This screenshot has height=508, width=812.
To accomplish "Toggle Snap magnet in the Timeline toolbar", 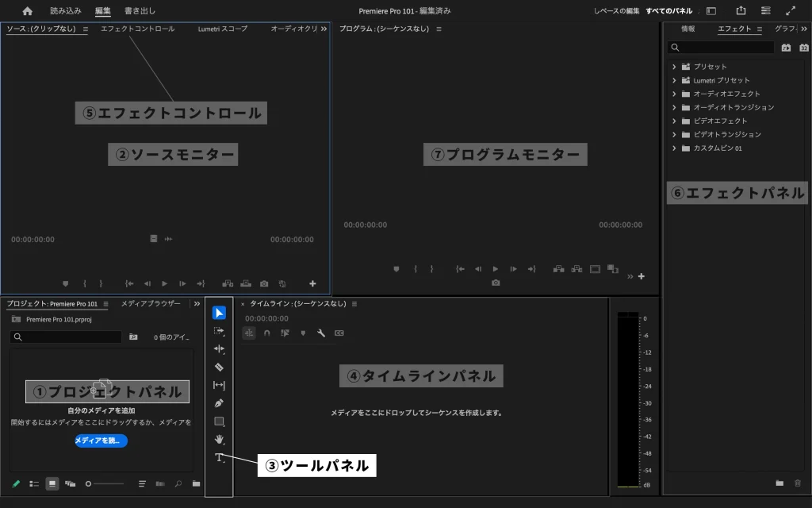I will click(267, 333).
